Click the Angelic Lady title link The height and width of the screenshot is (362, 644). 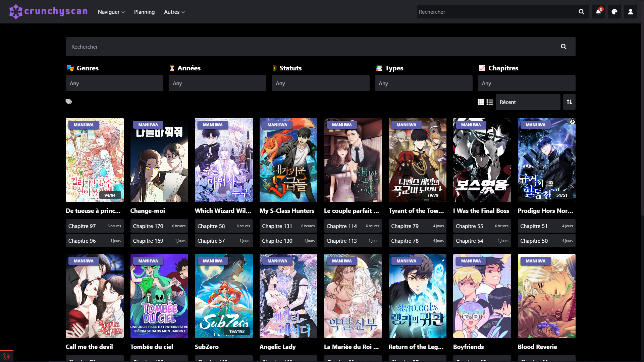[277, 347]
